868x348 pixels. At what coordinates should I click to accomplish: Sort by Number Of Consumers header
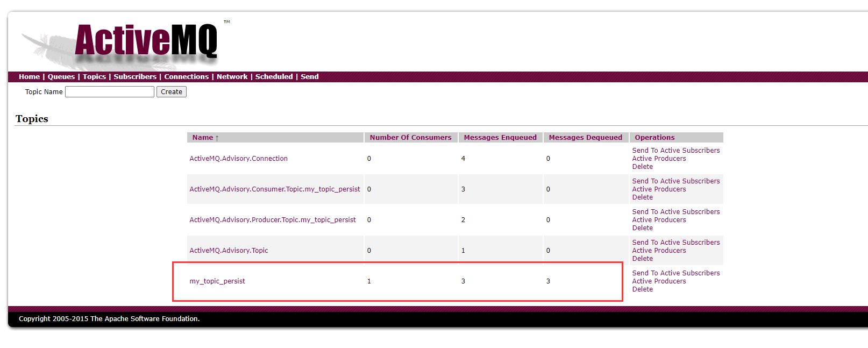click(410, 138)
